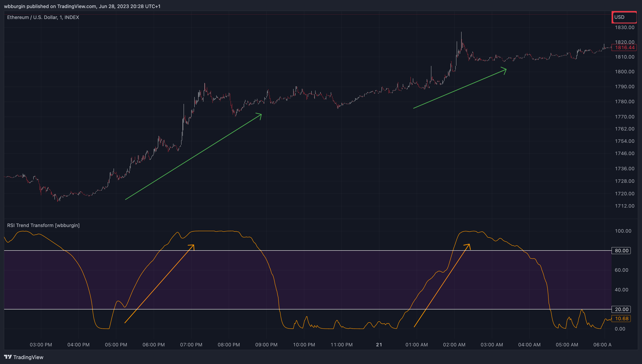Image resolution: width=642 pixels, height=364 pixels.
Task: Click the 09:00 PM time axis label
Action: click(x=266, y=345)
